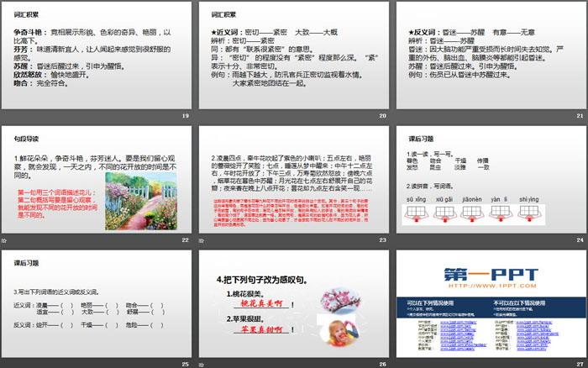Click the writing grid under 'shìyìng' on slide 24
Viewport: 588px width, 368px height.
530,212
